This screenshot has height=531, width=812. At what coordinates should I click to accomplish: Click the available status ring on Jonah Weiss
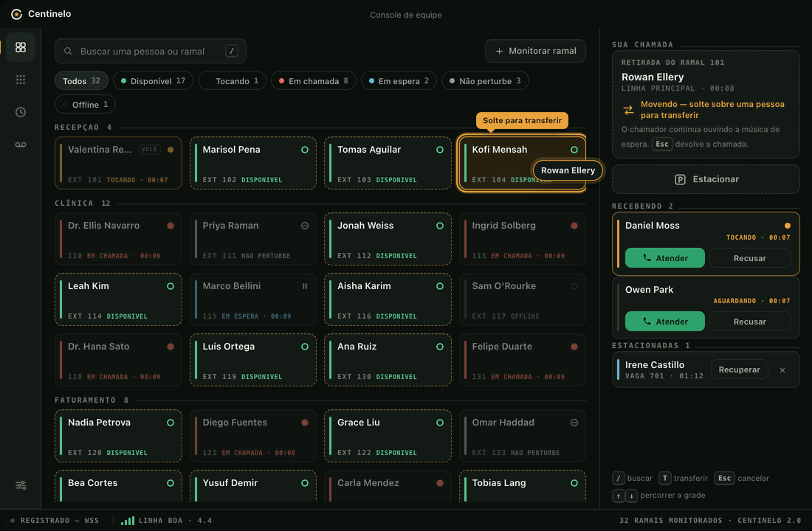440,226
